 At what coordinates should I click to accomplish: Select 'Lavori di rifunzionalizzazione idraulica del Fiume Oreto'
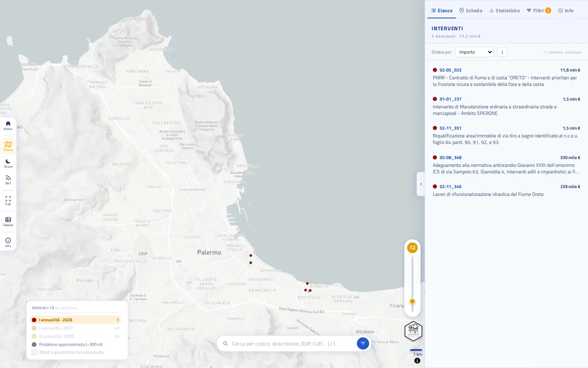(488, 194)
